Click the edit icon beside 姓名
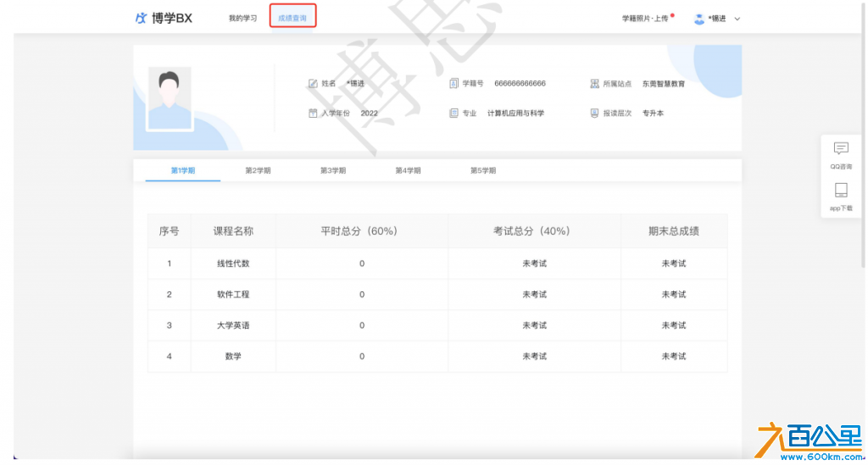Viewport: 868px width, 465px height. 313,84
